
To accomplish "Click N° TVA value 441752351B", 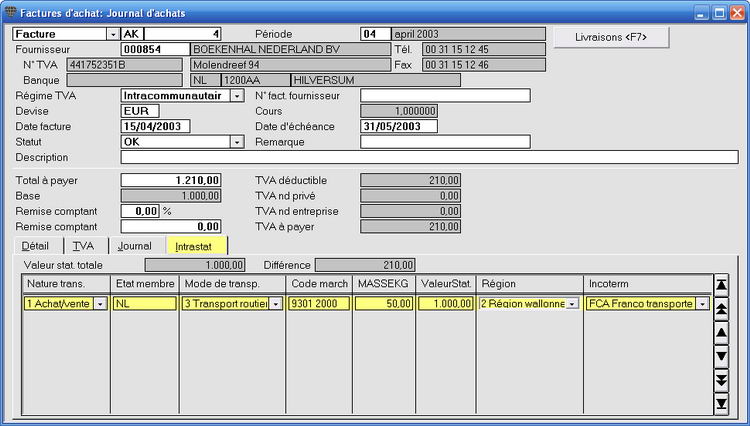I will (x=124, y=65).
